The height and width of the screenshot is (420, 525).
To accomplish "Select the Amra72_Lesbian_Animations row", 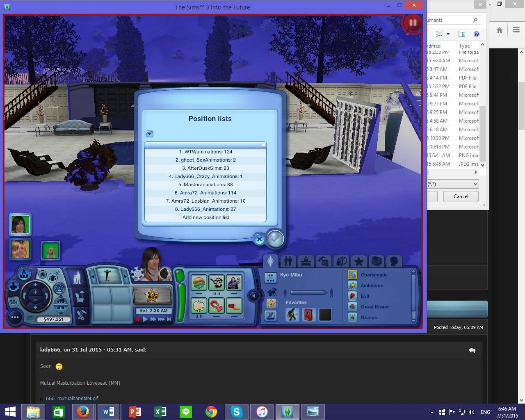I will point(205,201).
